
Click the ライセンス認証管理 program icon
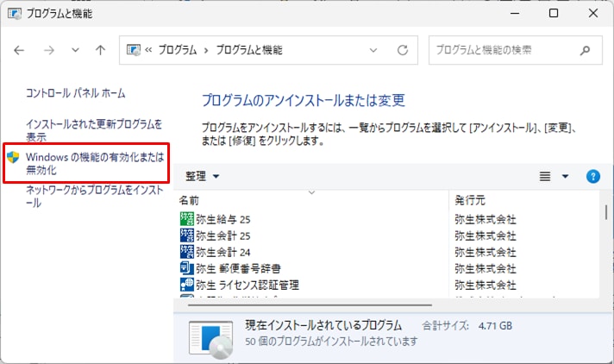(x=187, y=285)
